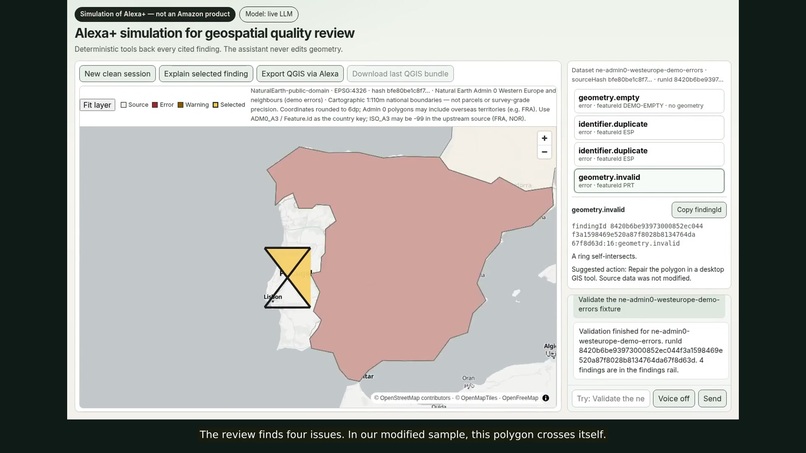Click the Source legend swatch
Screen dimensions: 806x453
point(123,105)
